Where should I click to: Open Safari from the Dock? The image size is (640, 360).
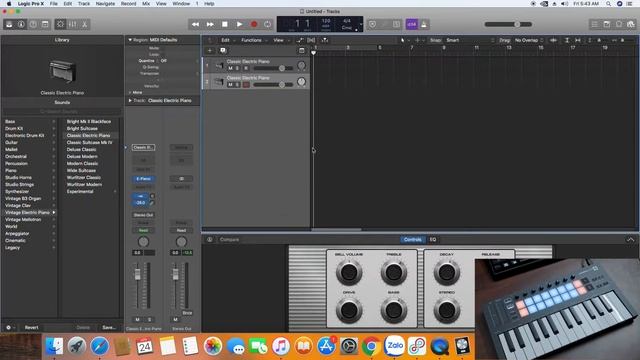click(x=99, y=346)
